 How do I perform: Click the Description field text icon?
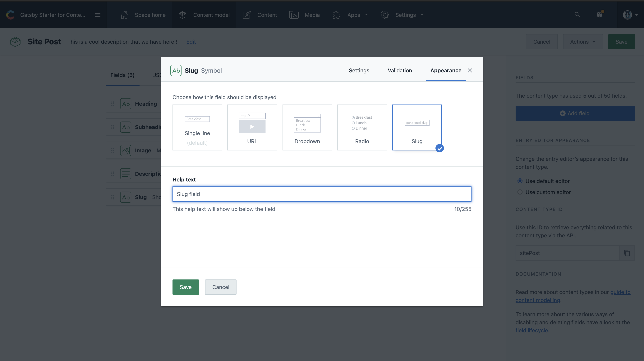126,174
